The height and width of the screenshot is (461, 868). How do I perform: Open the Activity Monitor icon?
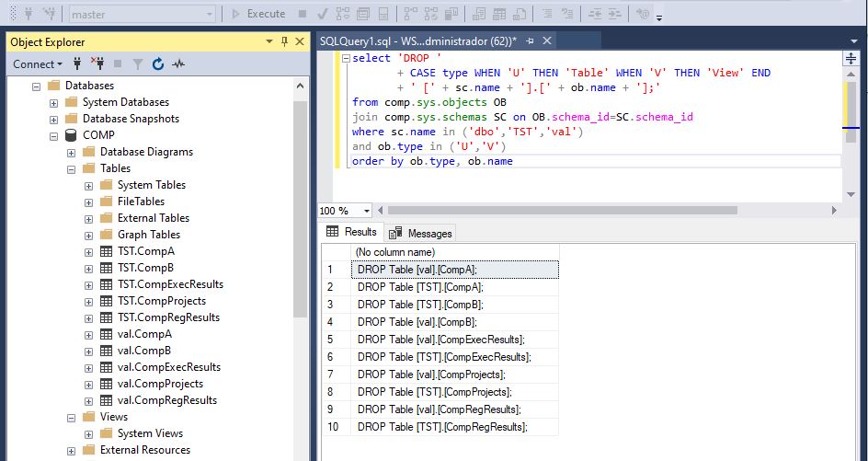click(178, 64)
